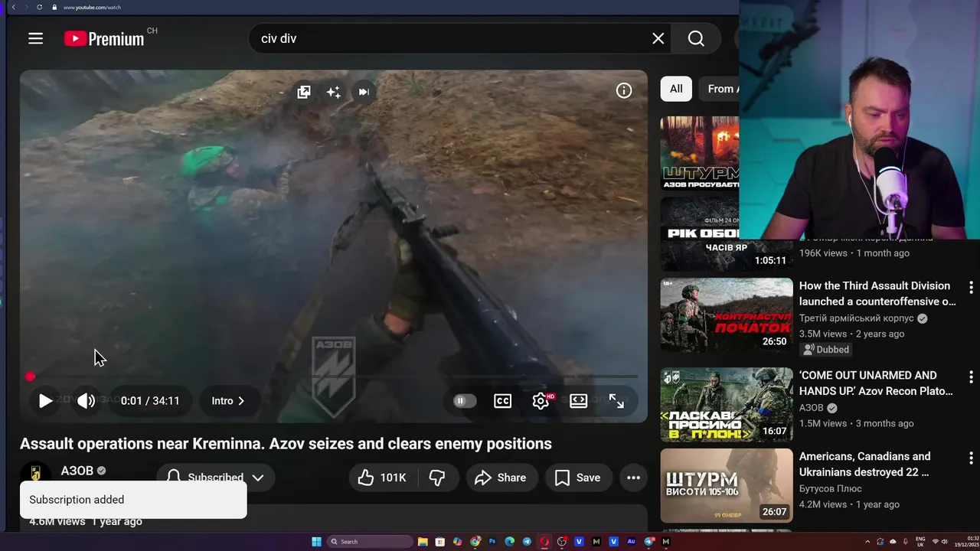
Task: Open the YouTube guide hamburger menu
Action: 35,38
